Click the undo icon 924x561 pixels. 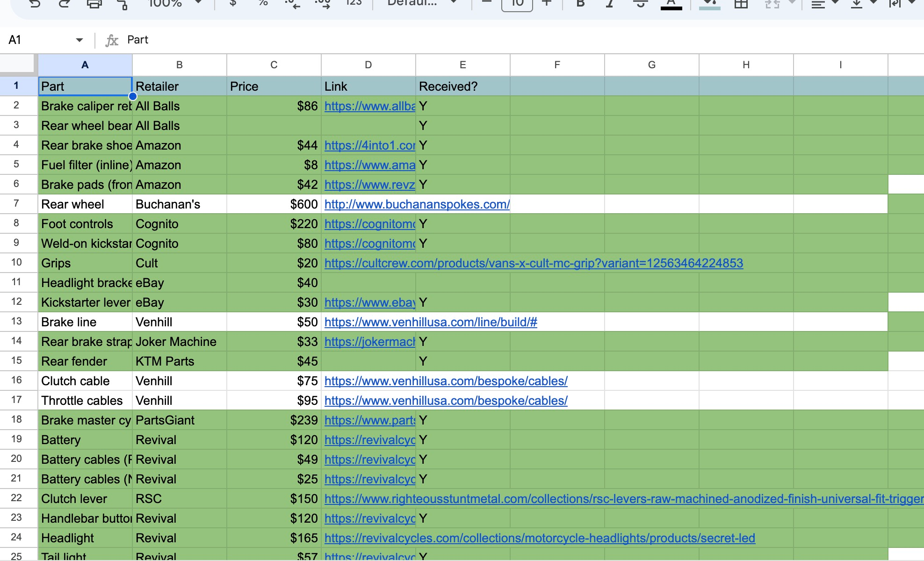(x=34, y=4)
